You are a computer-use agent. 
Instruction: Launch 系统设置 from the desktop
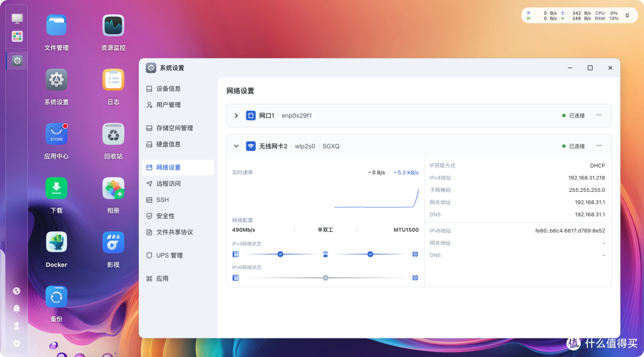tap(56, 80)
